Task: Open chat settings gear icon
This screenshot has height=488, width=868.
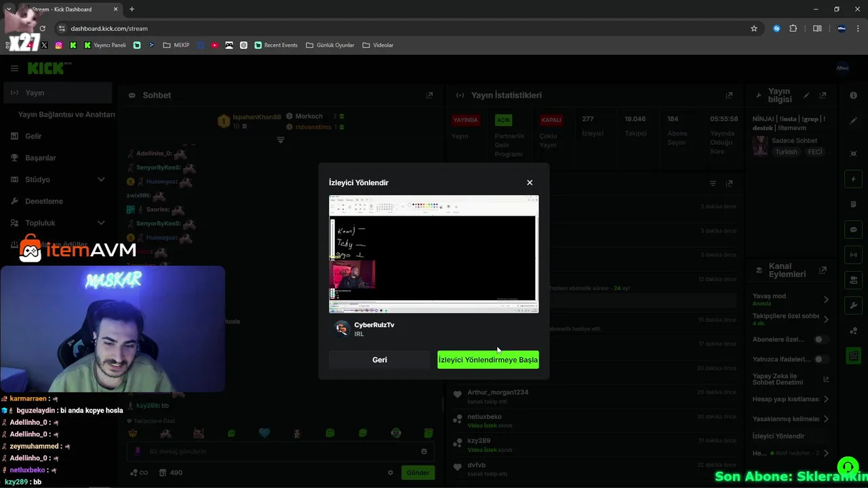Action: coord(391,473)
